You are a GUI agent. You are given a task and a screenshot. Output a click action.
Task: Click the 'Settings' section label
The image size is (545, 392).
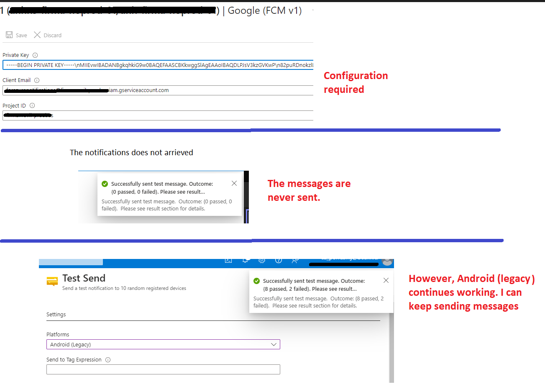point(56,315)
